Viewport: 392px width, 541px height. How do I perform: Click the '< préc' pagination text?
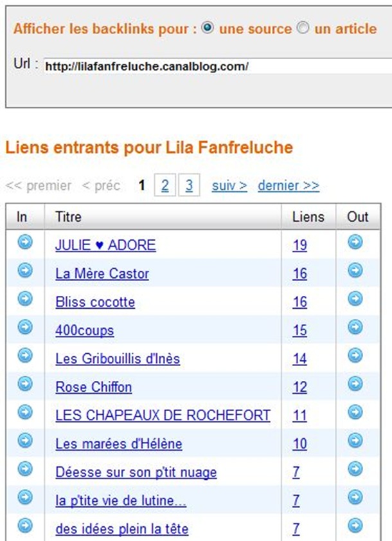[x=101, y=186]
